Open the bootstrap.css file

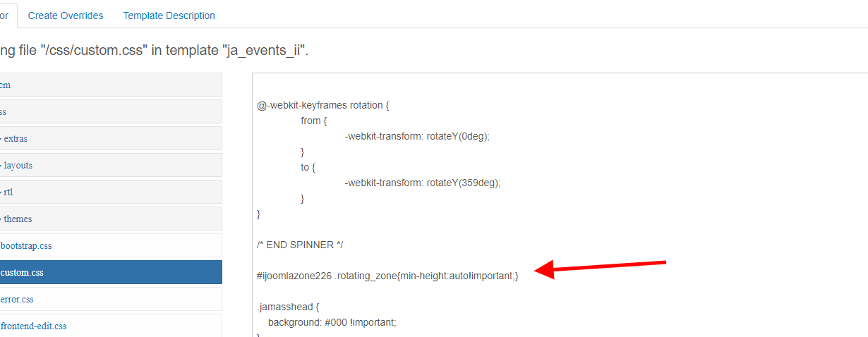coord(26,246)
